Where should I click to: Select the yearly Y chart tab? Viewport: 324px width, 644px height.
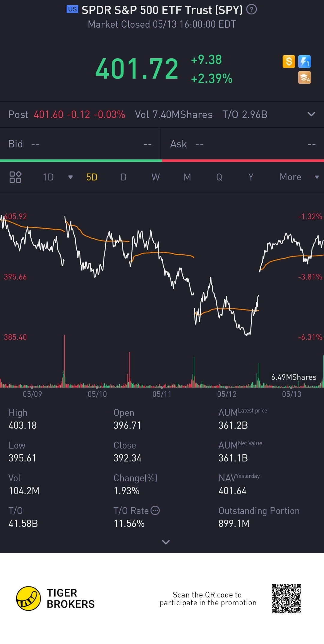pyautogui.click(x=251, y=177)
